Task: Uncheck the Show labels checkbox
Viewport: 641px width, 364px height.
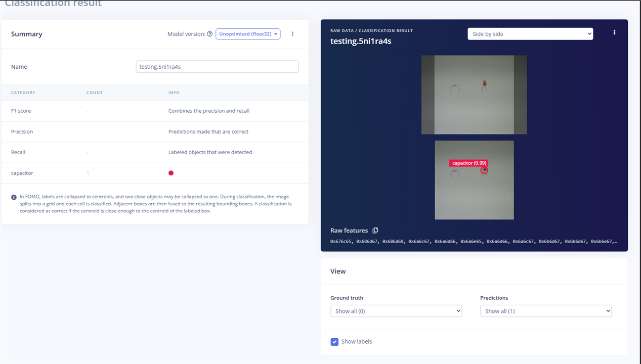Action: [334, 342]
